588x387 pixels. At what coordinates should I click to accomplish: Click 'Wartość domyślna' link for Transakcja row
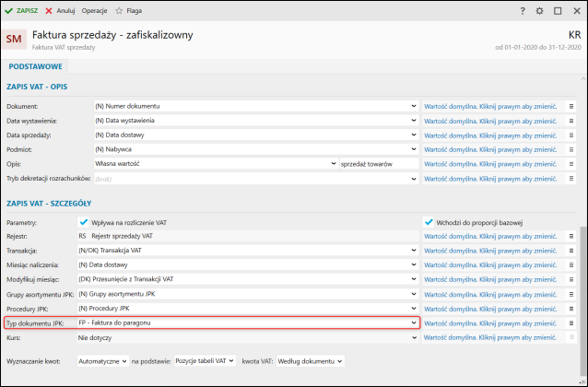(x=490, y=251)
